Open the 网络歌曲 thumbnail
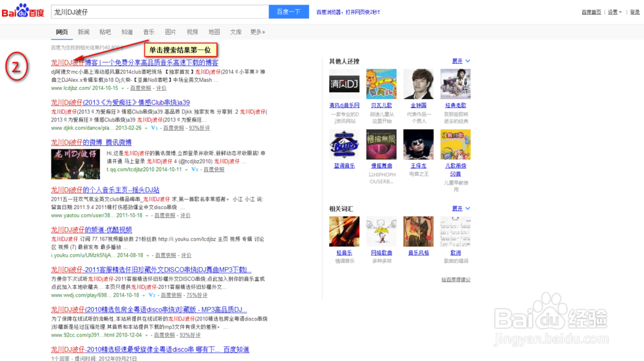This screenshot has height=361, width=644. (381, 232)
